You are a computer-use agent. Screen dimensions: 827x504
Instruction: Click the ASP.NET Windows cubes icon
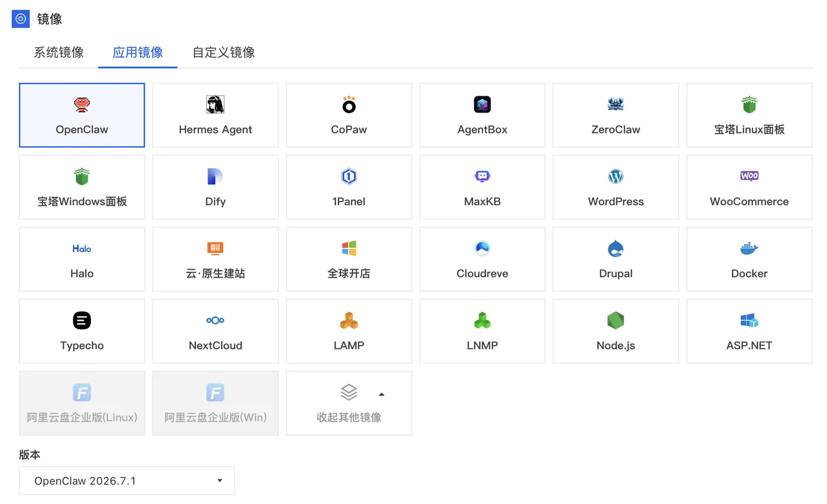pos(749,320)
